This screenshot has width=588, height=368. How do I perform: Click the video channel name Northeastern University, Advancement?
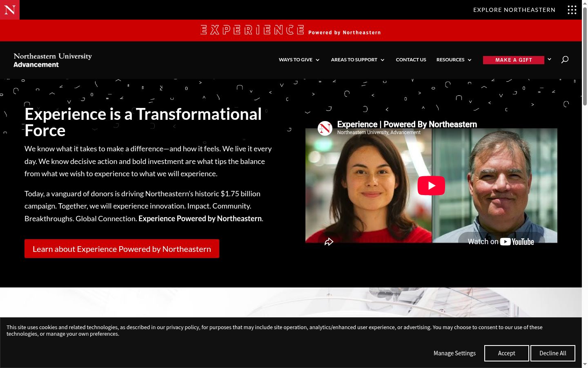pos(379,132)
